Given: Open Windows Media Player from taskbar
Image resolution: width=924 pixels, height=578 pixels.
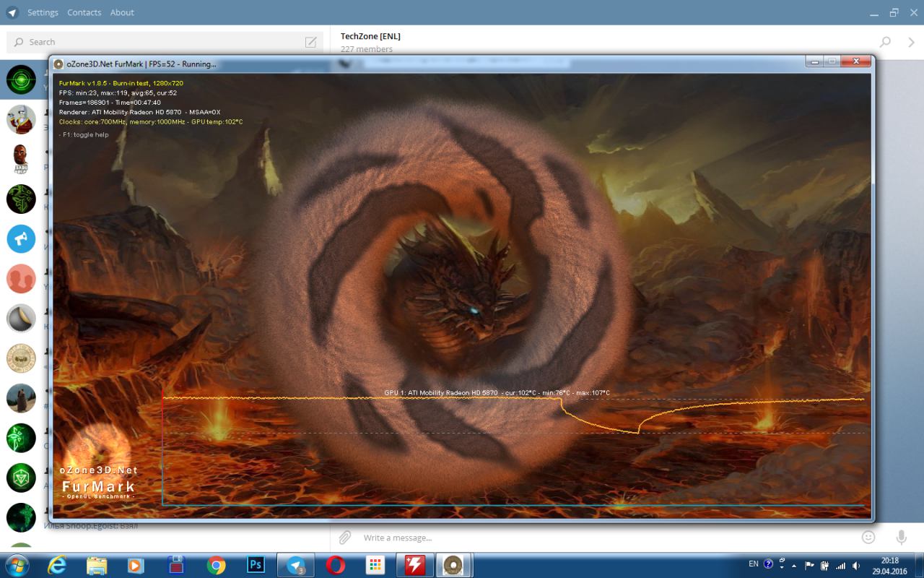Looking at the screenshot, I should (x=136, y=565).
